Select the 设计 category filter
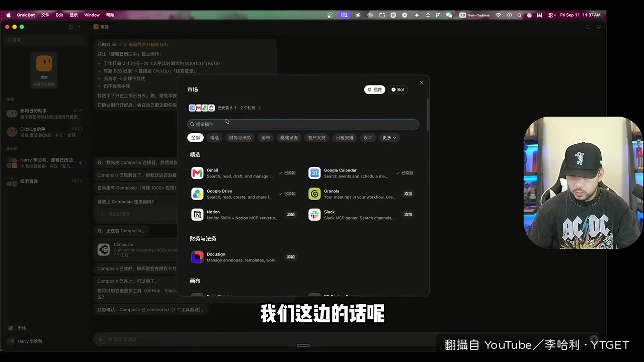Screen dimensions: 644x362 point(368,137)
